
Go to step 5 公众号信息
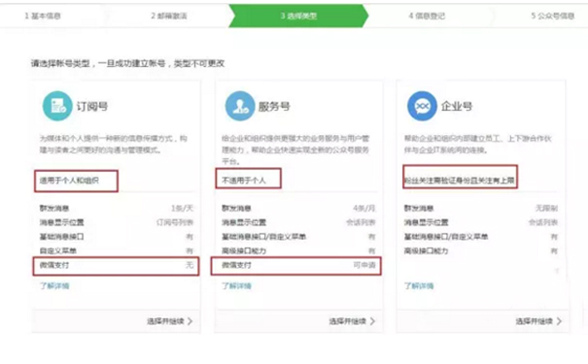(x=553, y=17)
